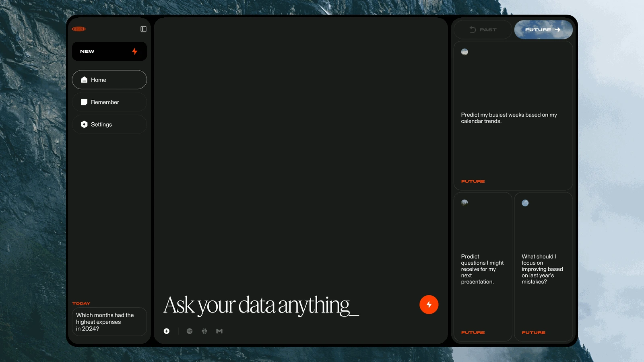Click FUTURE tag on busiest weeks card
Image resolution: width=644 pixels, height=362 pixels.
473,181
